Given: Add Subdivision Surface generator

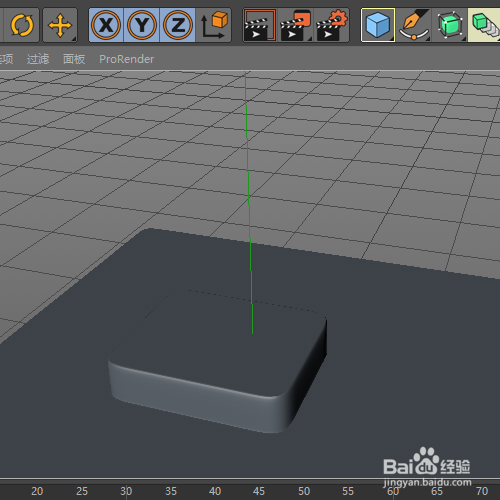Looking at the screenshot, I should (x=450, y=25).
